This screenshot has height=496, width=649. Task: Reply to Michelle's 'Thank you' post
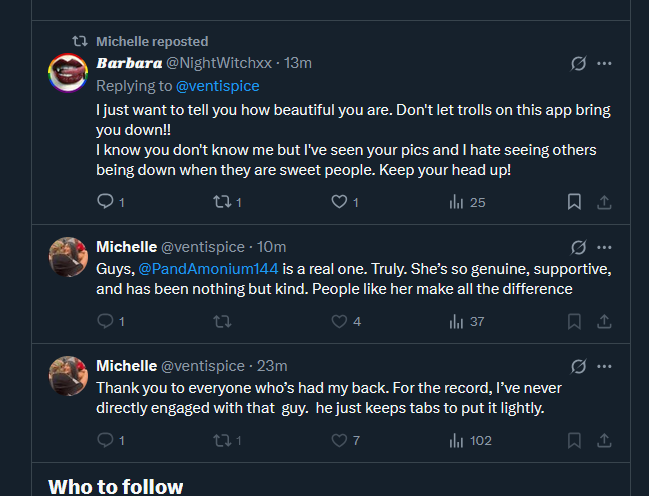[x=105, y=440]
